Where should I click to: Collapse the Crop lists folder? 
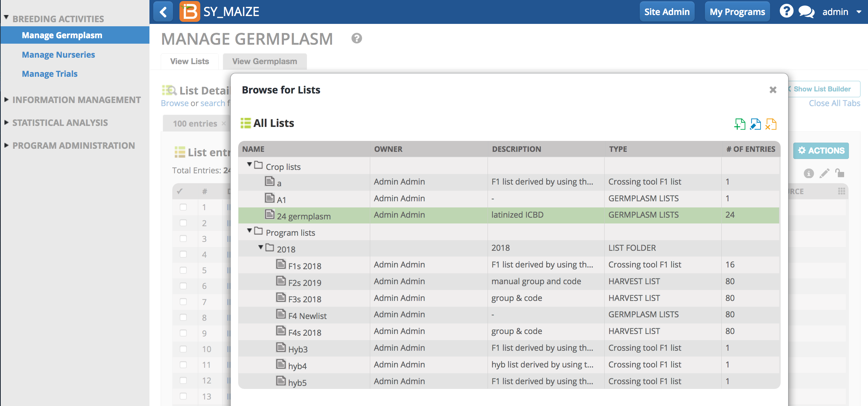[x=249, y=165]
